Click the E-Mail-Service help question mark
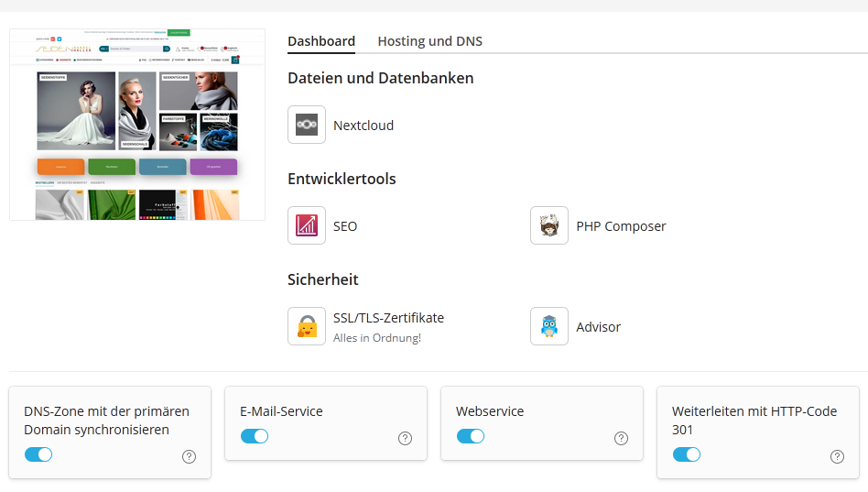Screen dimensions: 868x492 click(x=406, y=438)
